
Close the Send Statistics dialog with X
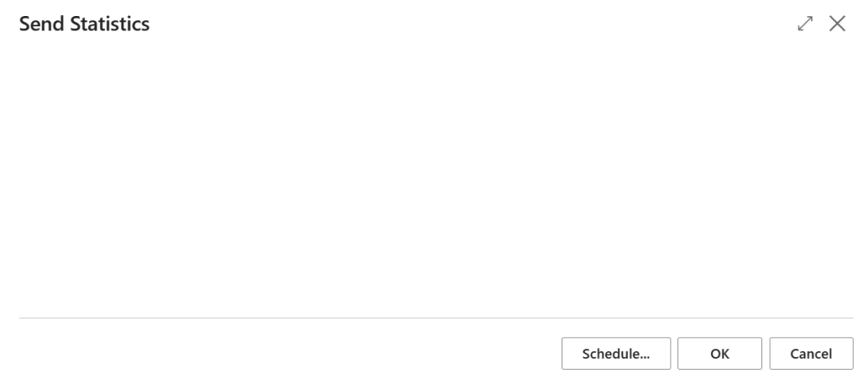[837, 23]
